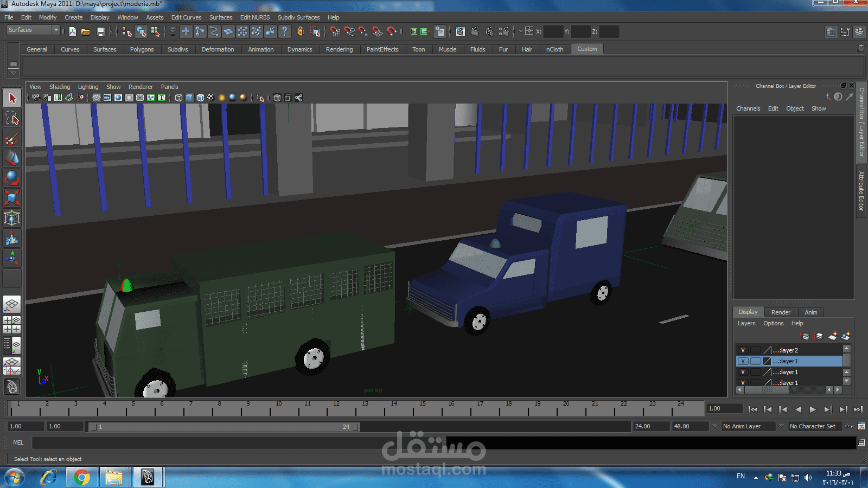Click the question mark selection mask icon
Image resolution: width=868 pixels, height=488 pixels.
[x=284, y=31]
